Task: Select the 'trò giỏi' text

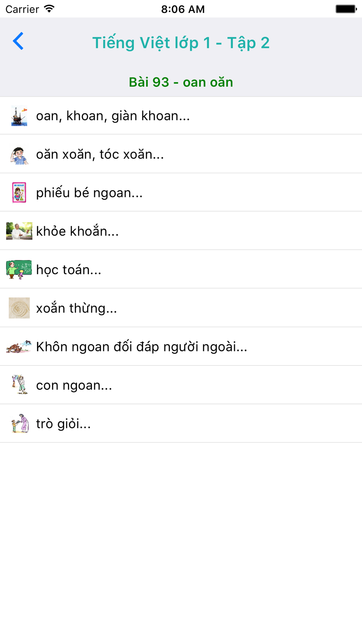Action: point(63,424)
